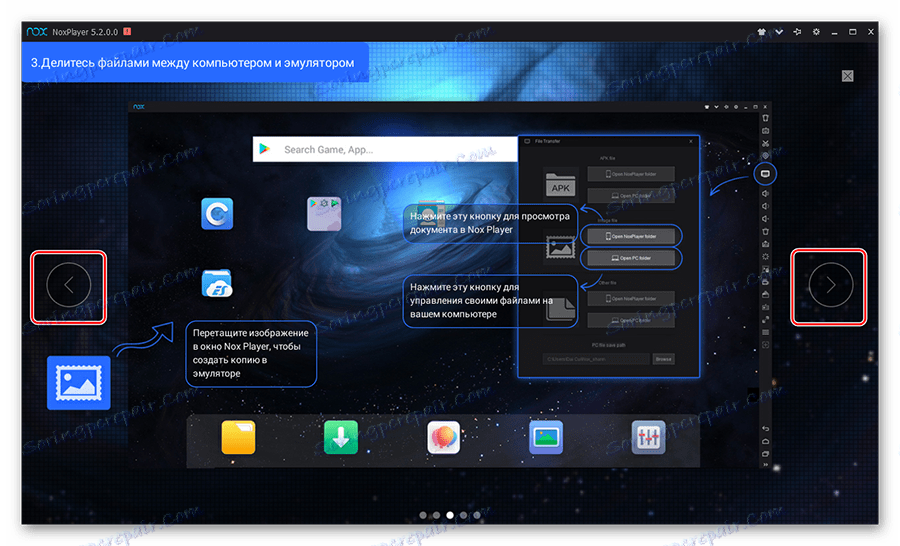Click the Android back arrow in sidebar
This screenshot has height=546, width=900.
coord(765,429)
